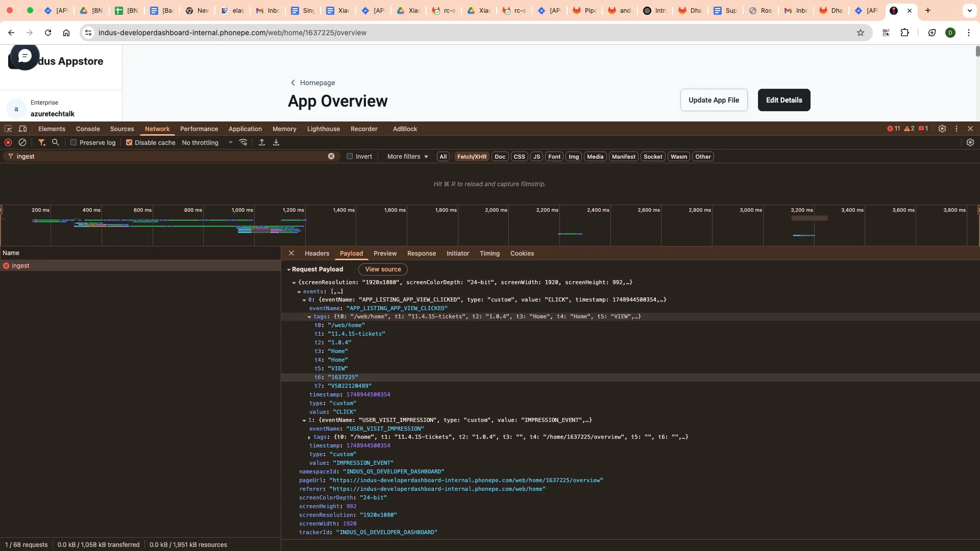Click the Update App File button
The image size is (980, 551).
[x=714, y=100]
